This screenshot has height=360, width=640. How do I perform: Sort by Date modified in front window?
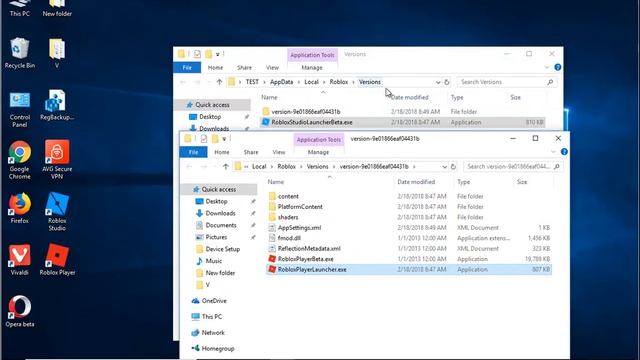[x=416, y=182]
